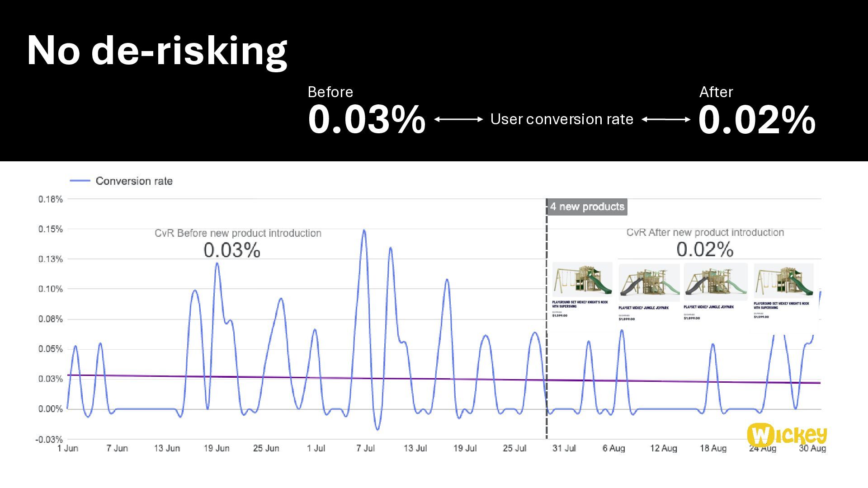Screen dimensions: 868x488
Task: Click the 'CvR After new product introduction' text
Action: (705, 232)
